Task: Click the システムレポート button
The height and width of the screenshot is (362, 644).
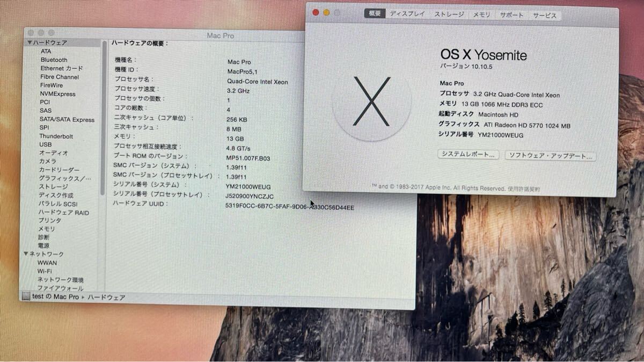Action: [x=468, y=155]
